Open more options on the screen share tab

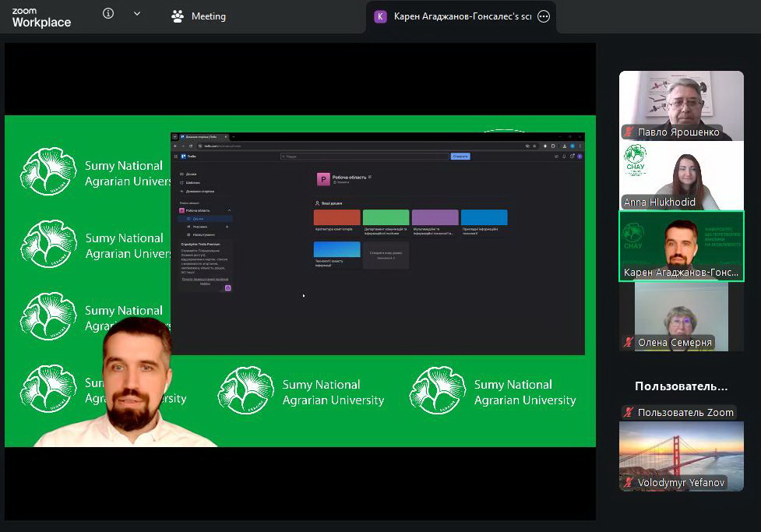pyautogui.click(x=544, y=16)
